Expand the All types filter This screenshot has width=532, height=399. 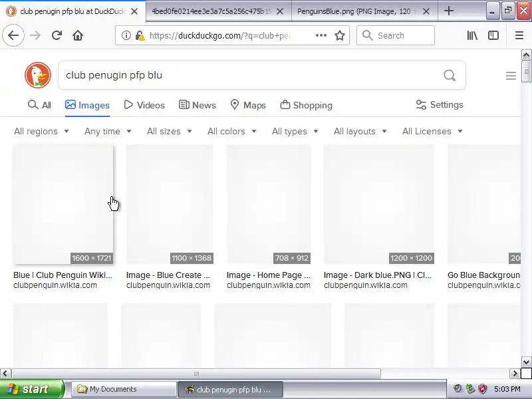tap(295, 131)
